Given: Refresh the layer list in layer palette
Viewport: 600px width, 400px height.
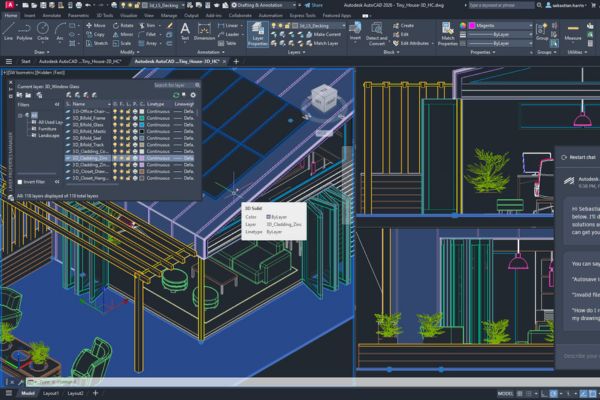Looking at the screenshot, I should pos(176,95).
